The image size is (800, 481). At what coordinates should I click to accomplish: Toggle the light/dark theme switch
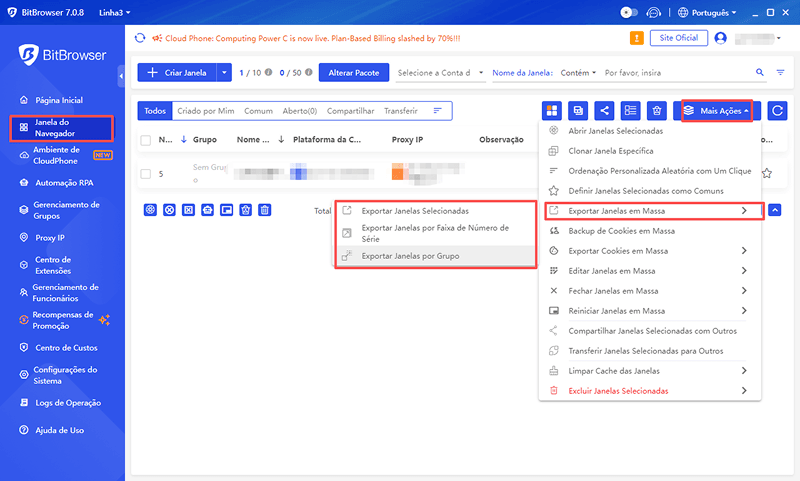629,13
